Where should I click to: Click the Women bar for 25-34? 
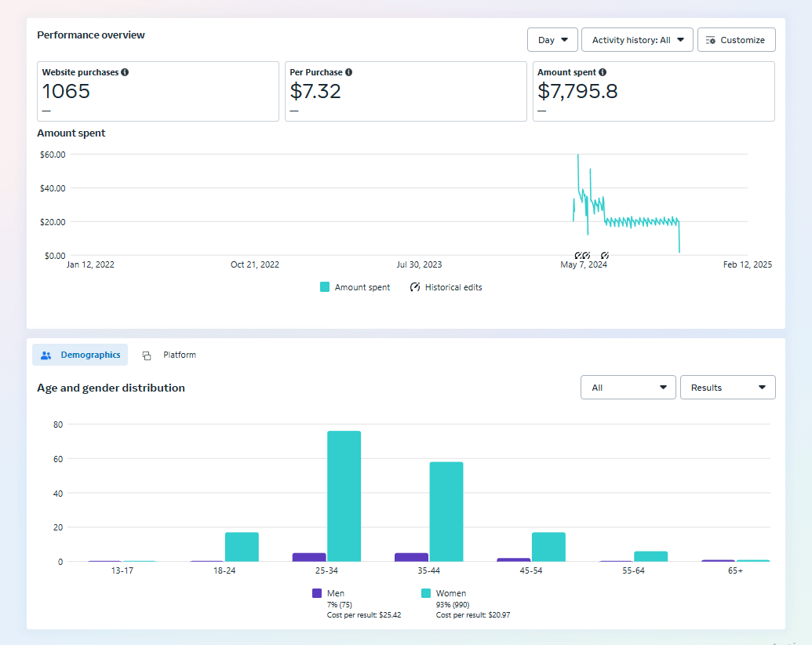344,496
